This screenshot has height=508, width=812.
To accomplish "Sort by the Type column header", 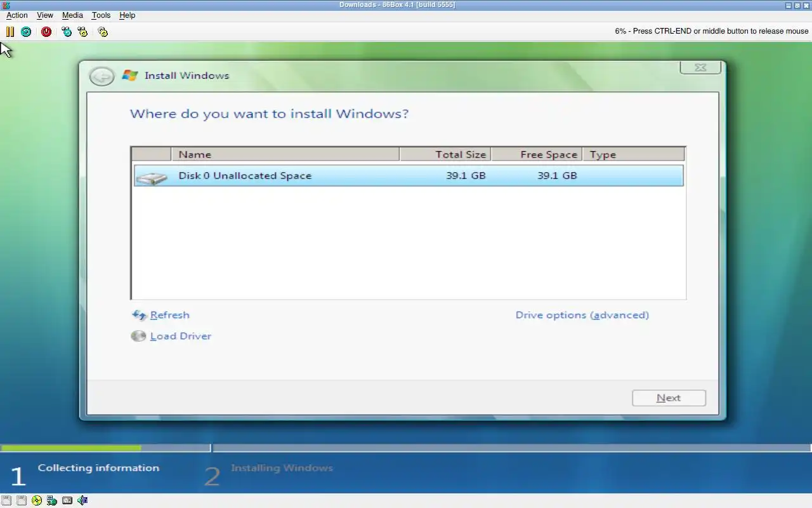I will pos(634,154).
